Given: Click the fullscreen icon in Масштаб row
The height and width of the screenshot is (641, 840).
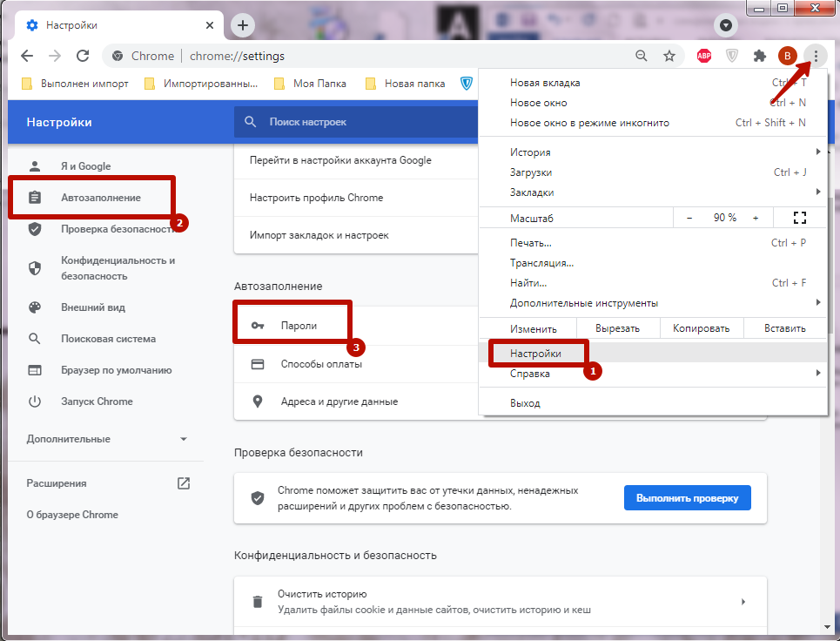Looking at the screenshot, I should (x=801, y=218).
